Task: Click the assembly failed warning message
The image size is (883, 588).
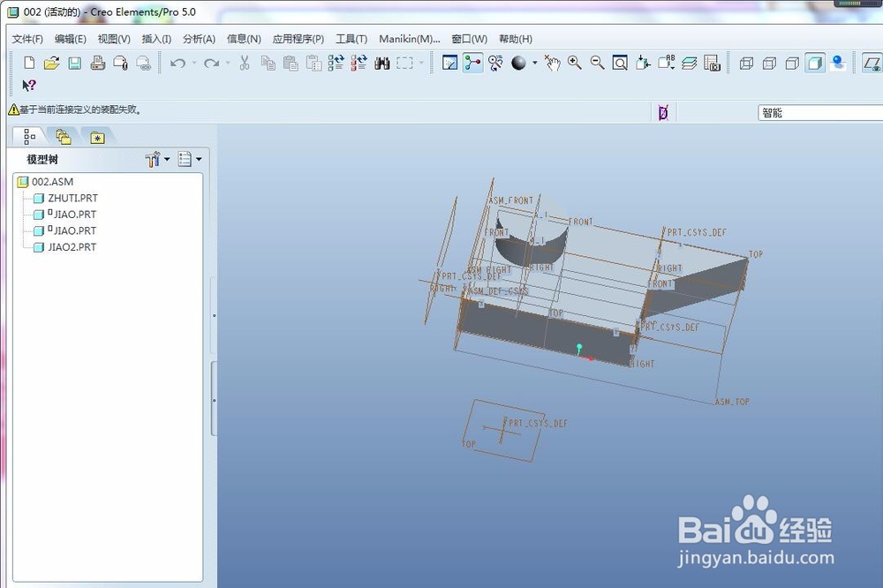Action: [x=75, y=109]
